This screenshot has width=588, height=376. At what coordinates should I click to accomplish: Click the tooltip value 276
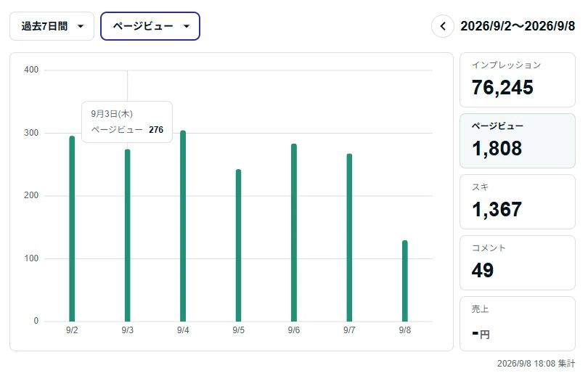[x=156, y=130]
